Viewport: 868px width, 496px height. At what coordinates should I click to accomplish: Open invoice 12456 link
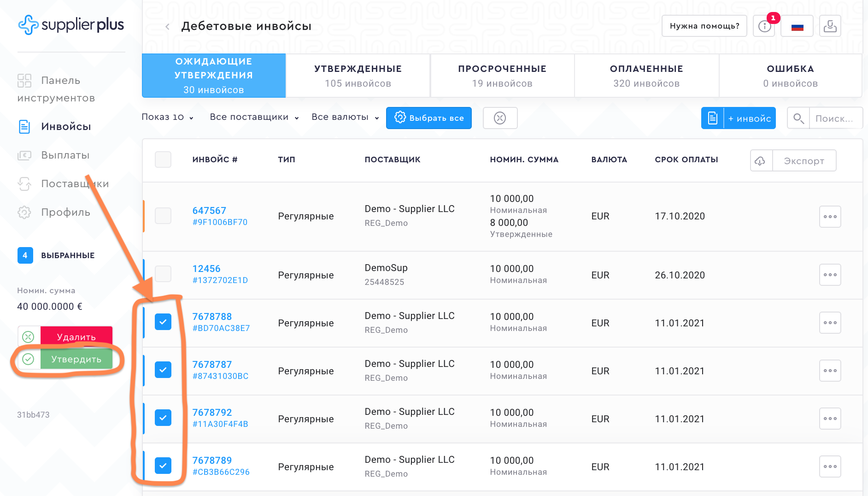tap(206, 269)
